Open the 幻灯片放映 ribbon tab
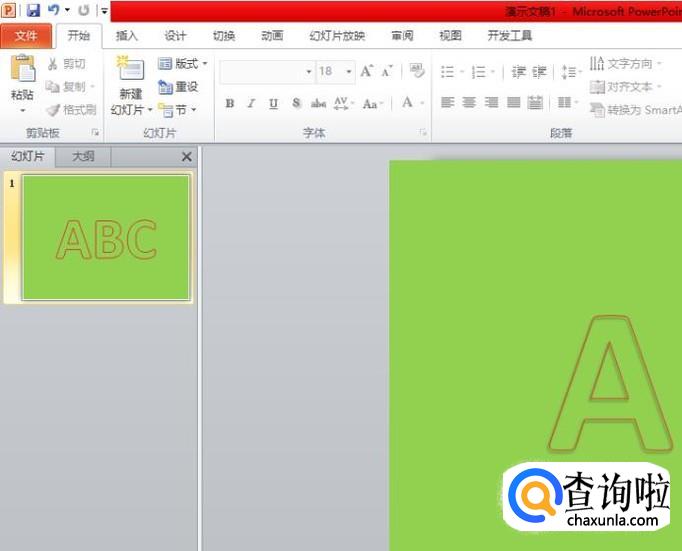The height and width of the screenshot is (551, 682). tap(337, 36)
